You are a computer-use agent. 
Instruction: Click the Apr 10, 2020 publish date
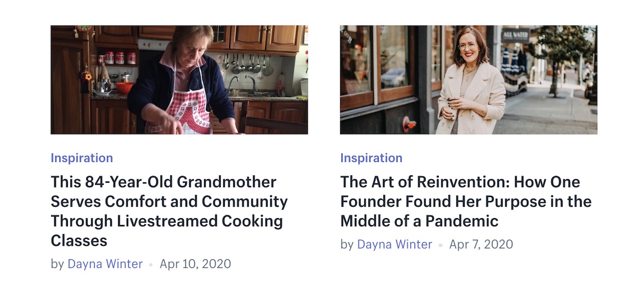point(195,264)
